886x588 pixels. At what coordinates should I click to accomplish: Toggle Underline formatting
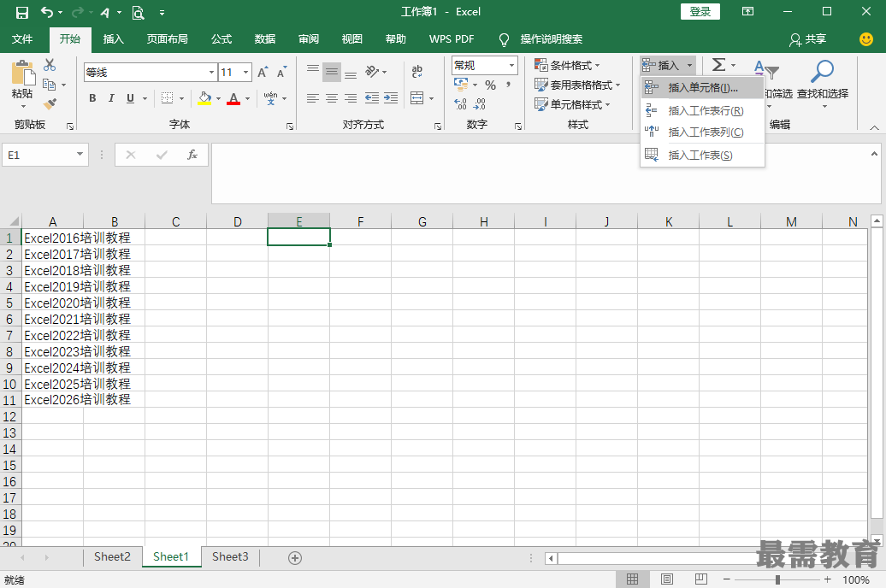(x=131, y=98)
